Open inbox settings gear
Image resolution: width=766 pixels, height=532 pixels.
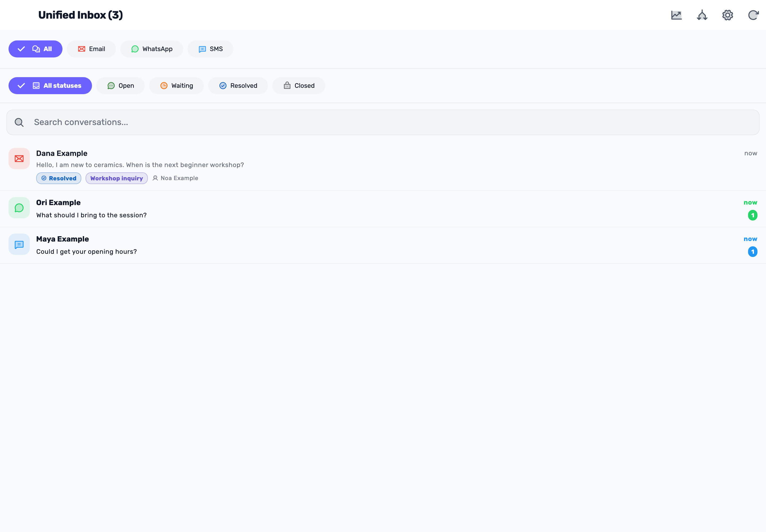[728, 15]
